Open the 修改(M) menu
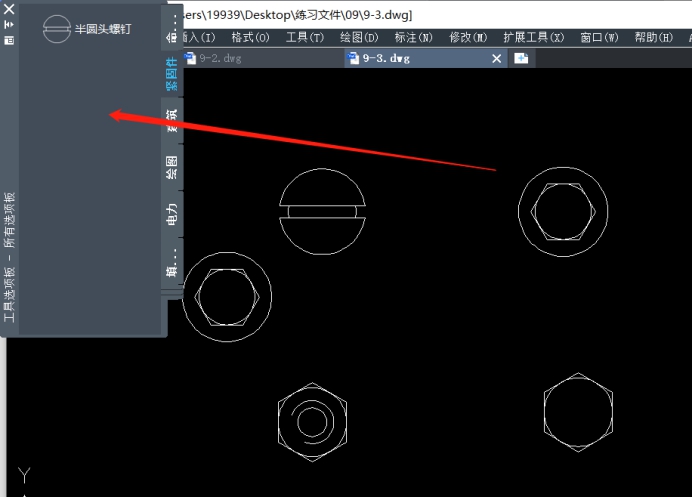The image size is (692, 497). pyautogui.click(x=468, y=37)
